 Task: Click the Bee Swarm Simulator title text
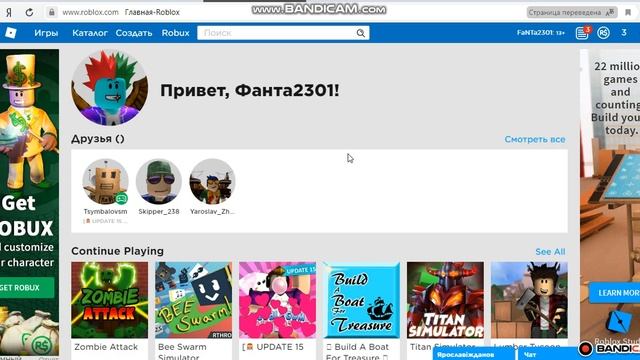[182, 351]
